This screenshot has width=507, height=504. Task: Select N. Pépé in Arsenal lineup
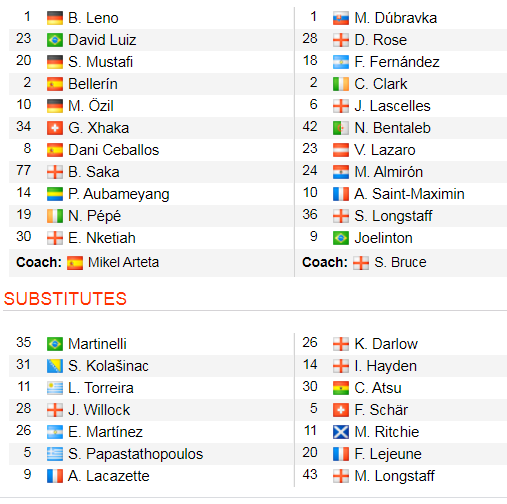94,216
